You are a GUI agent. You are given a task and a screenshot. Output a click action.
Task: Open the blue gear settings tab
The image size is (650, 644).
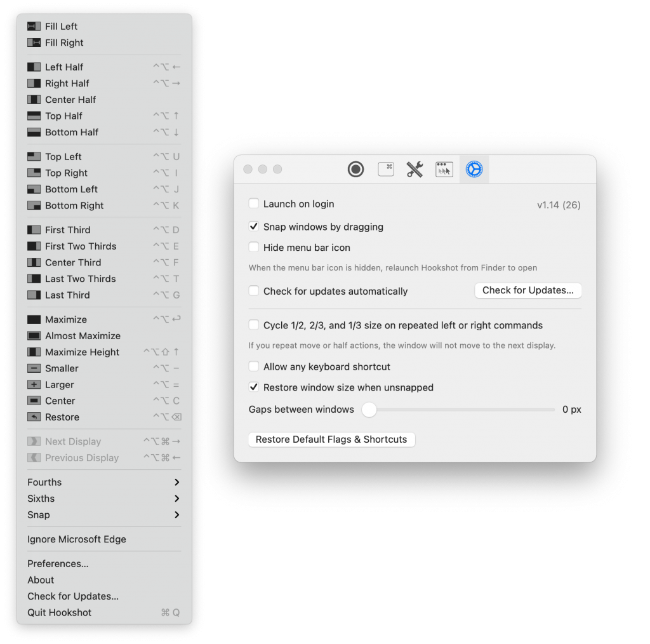pos(474,169)
